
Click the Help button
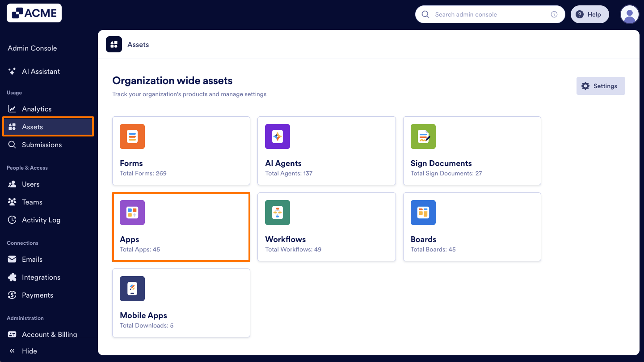pos(589,14)
